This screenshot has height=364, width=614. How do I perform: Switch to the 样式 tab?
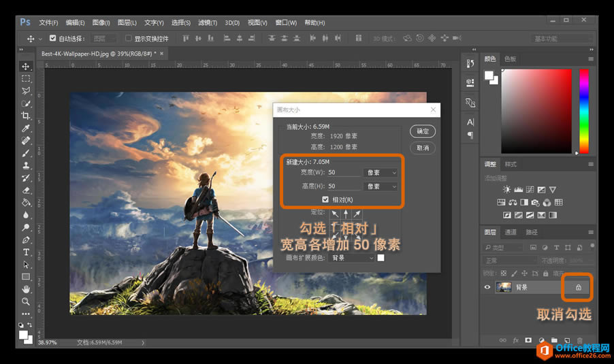(511, 165)
